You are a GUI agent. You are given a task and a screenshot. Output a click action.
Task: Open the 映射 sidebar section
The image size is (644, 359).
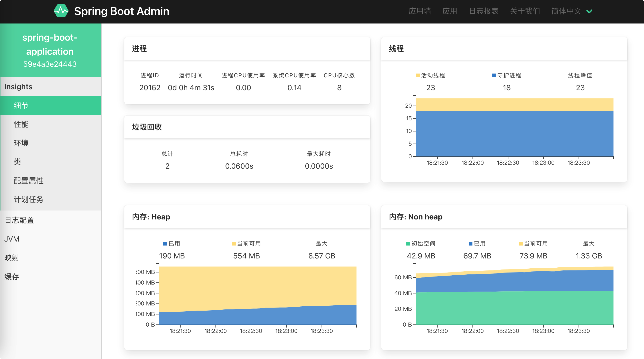(51, 258)
